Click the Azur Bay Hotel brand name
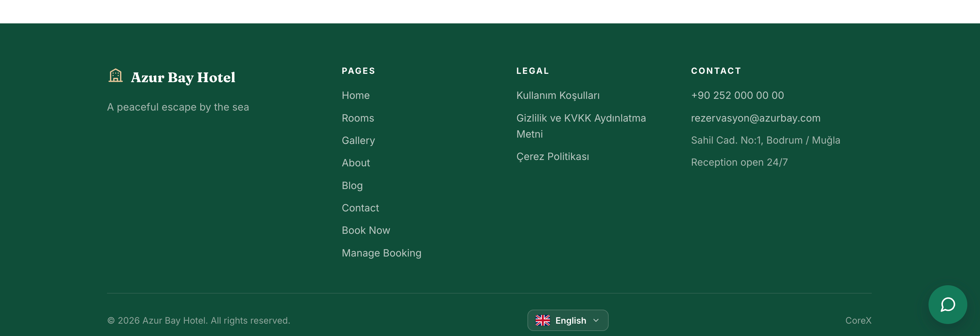 click(183, 77)
